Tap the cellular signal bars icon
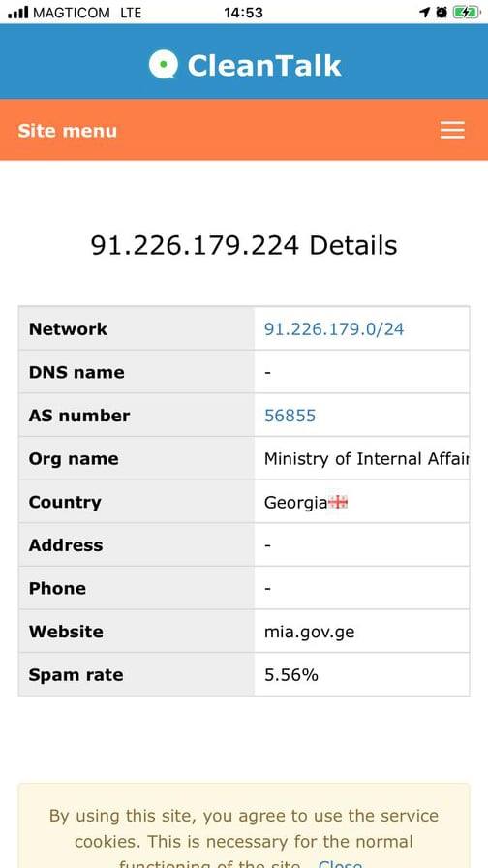Image resolution: width=488 pixels, height=868 pixels. point(17,13)
